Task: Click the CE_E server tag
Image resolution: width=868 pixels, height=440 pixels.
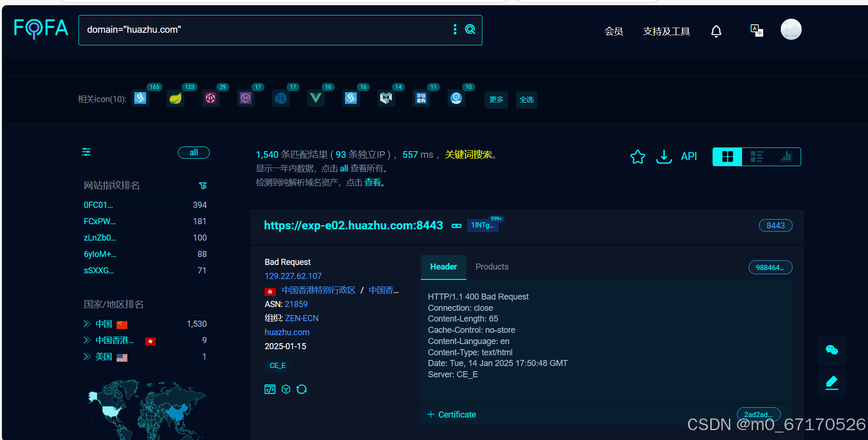Action: (278, 366)
